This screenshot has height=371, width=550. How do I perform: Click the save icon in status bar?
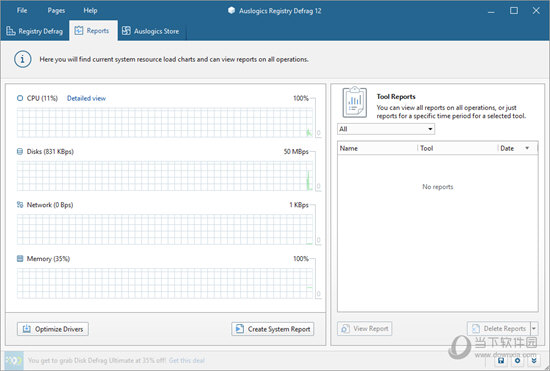coord(501,361)
